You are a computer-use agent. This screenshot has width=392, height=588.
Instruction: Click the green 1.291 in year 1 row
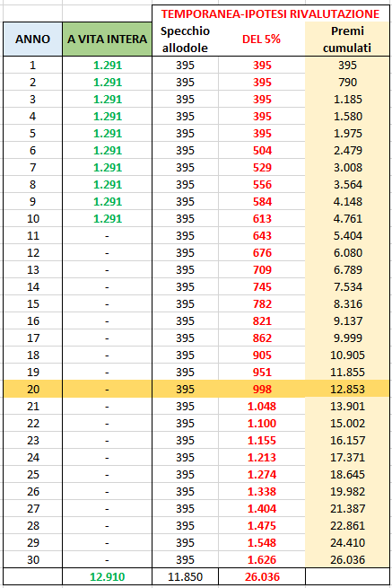[107, 66]
